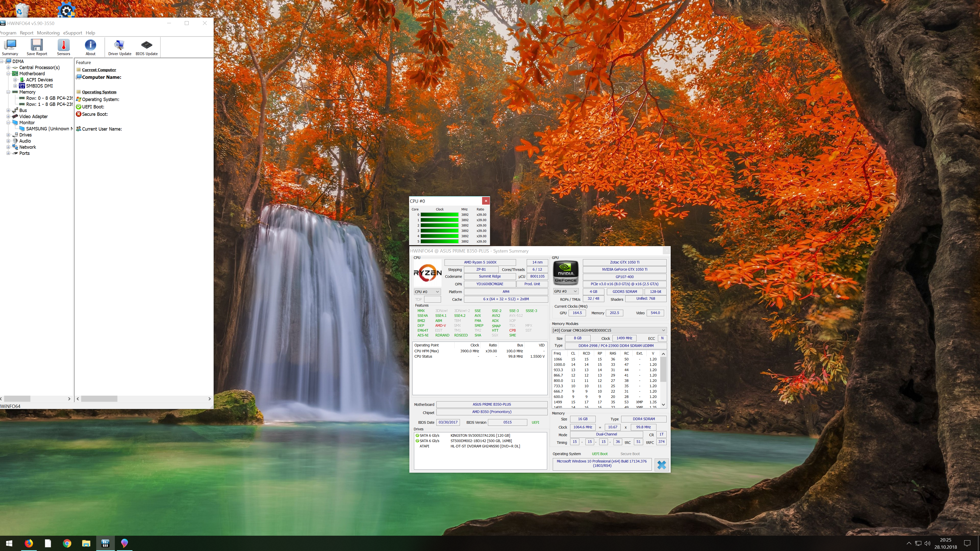Open the eSupport menu
Screen dimensions: 980x551
[72, 33]
